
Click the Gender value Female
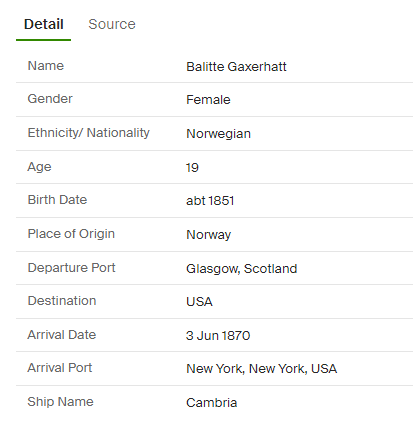(208, 100)
